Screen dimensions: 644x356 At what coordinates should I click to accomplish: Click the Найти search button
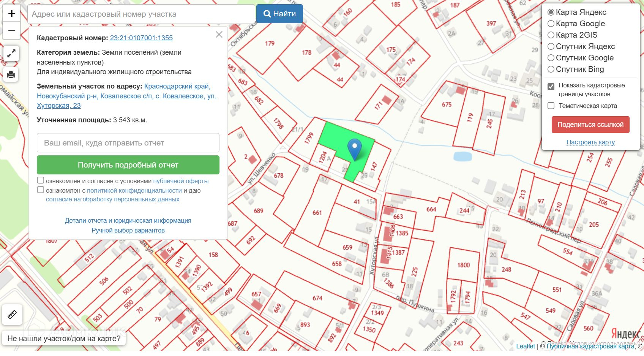(x=279, y=14)
